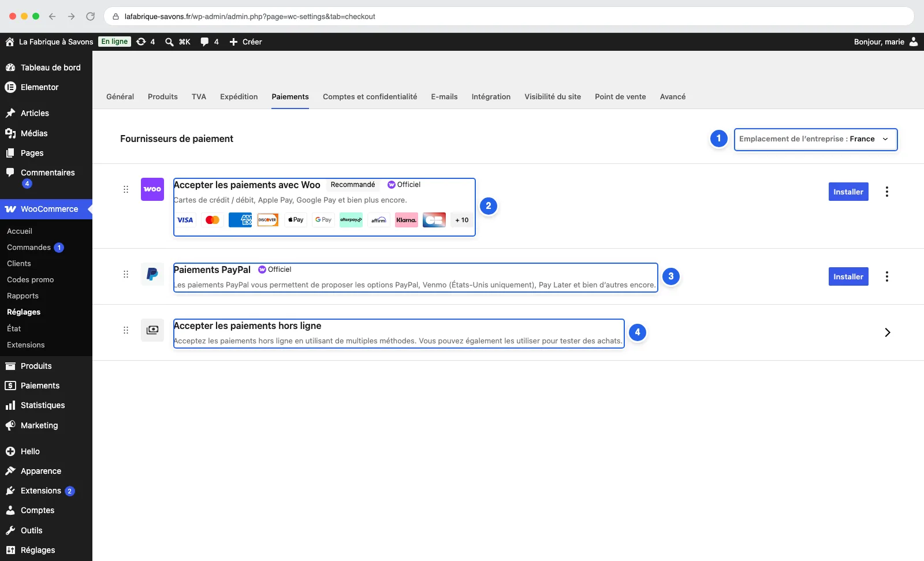
Task: Open the Comptes et confidentialité tab
Action: coord(370,96)
